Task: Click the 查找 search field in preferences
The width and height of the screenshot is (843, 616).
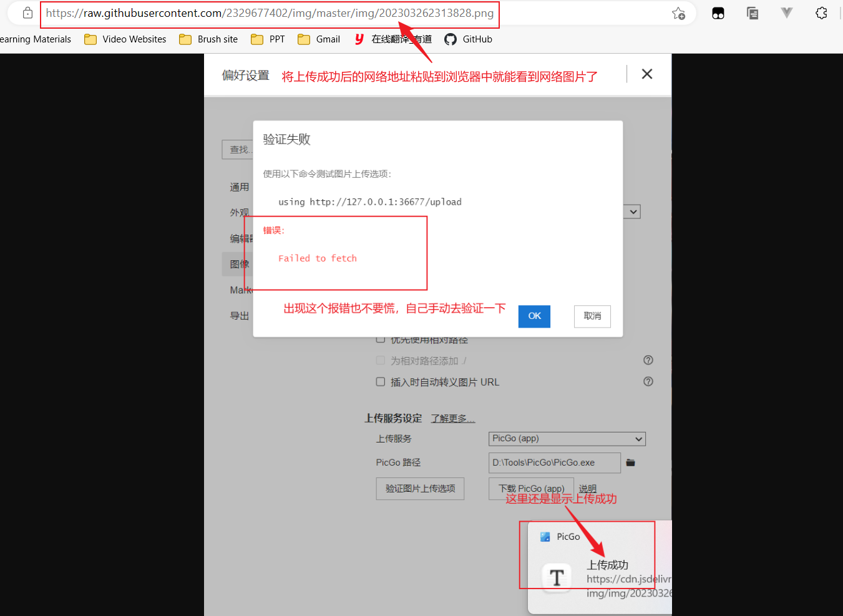Action: click(238, 150)
